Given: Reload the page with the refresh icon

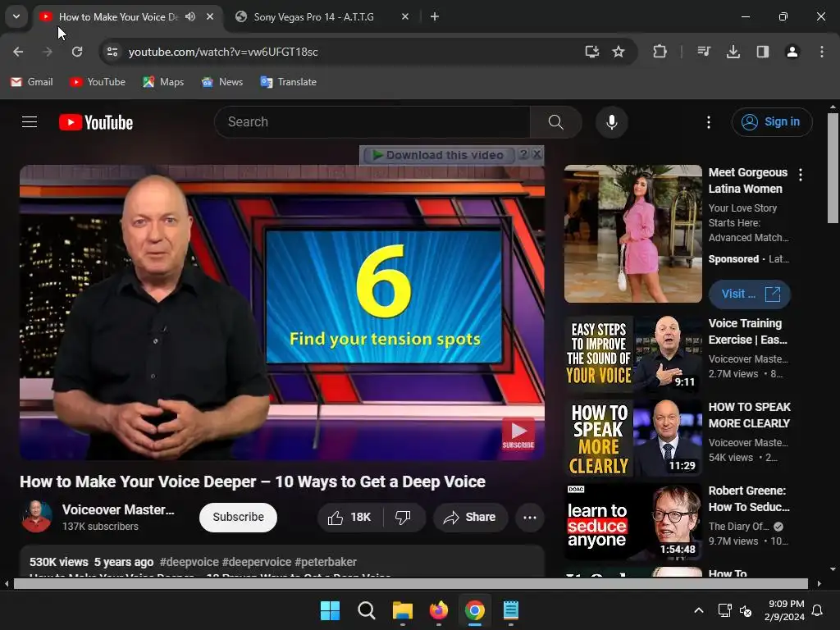Looking at the screenshot, I should point(77,52).
